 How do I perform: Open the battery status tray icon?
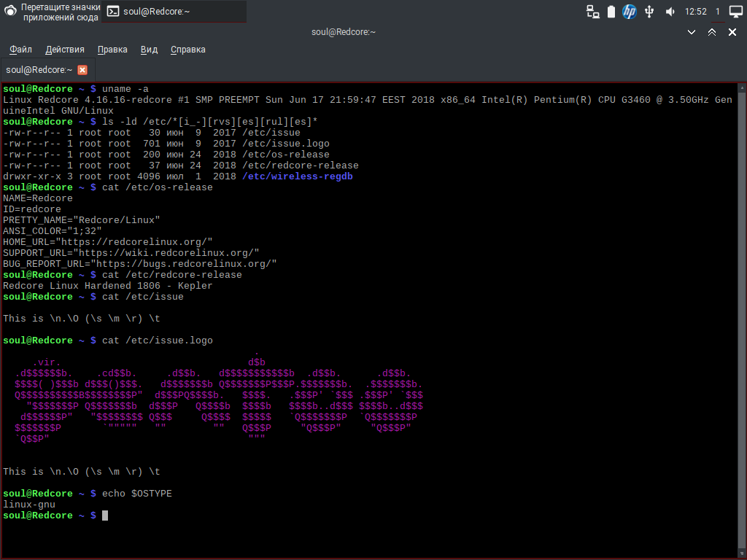[611, 12]
